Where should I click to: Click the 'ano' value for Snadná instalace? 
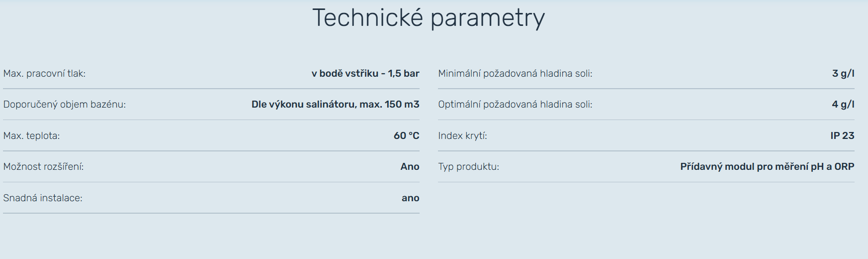click(410, 198)
